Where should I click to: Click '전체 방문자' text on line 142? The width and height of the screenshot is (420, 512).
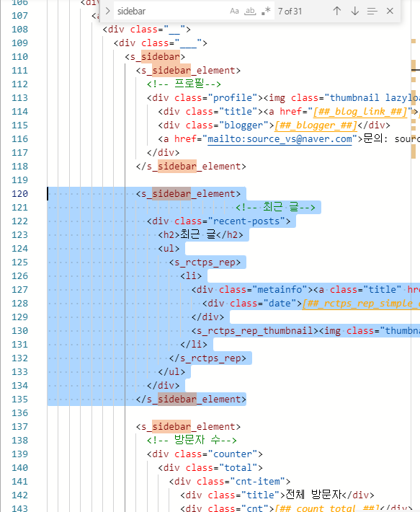[x=313, y=495]
